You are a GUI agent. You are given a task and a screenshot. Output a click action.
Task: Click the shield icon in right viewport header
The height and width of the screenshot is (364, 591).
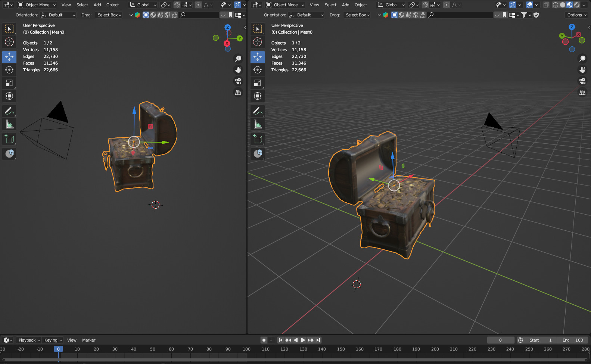coord(536,15)
